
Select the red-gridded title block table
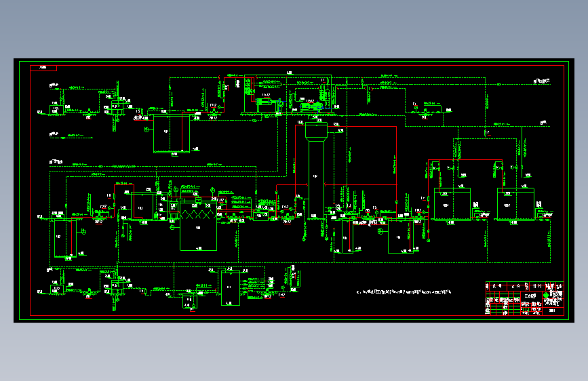[x=525, y=298]
